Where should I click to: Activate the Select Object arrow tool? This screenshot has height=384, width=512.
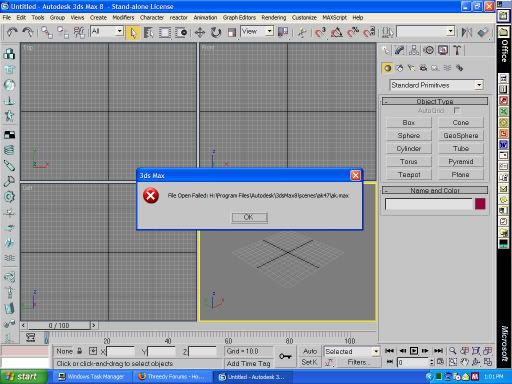(133, 33)
